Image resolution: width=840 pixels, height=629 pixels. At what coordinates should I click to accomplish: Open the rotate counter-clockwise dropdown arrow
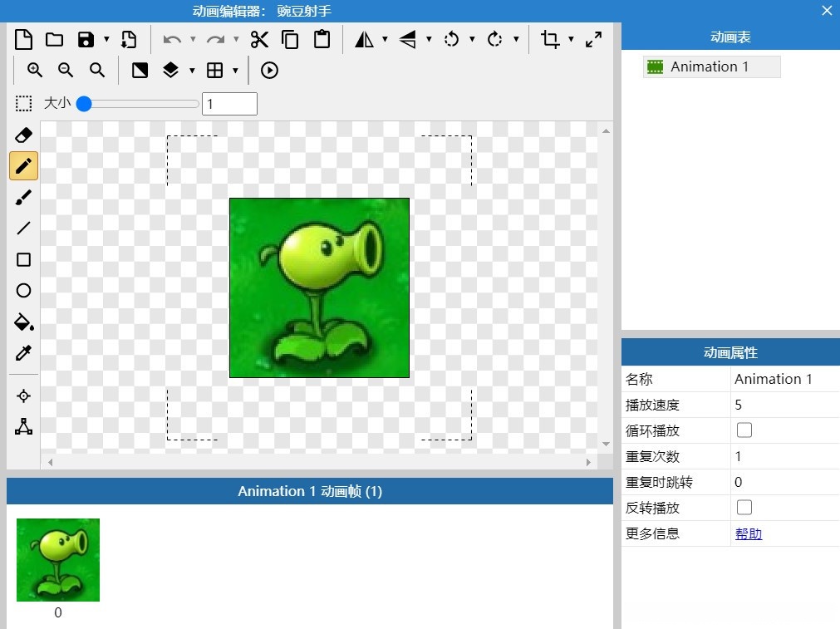(472, 39)
